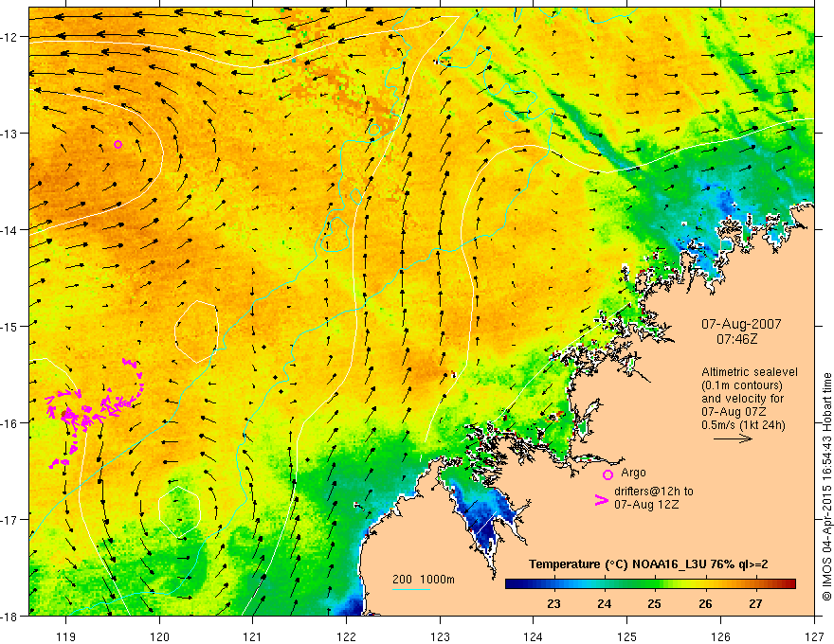Select the 07-Aug-2007 date label

pyautogui.click(x=741, y=324)
